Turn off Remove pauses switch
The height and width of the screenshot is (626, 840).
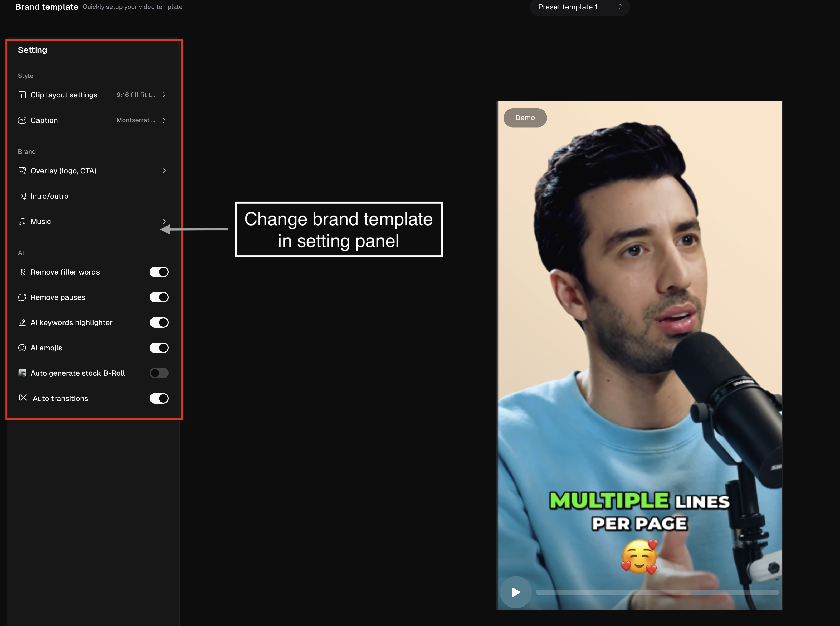[159, 297]
